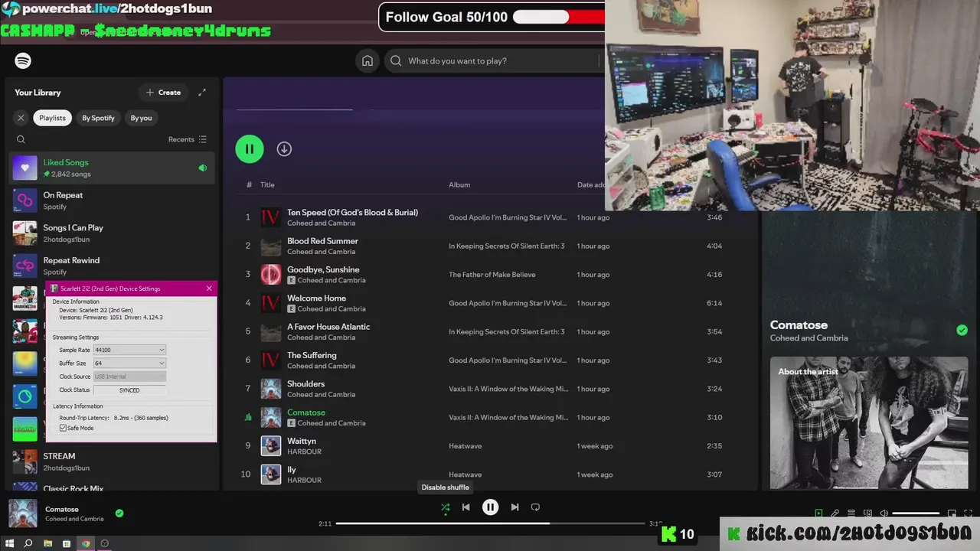
Task: Clear the library filter with X
Action: pyautogui.click(x=21, y=118)
